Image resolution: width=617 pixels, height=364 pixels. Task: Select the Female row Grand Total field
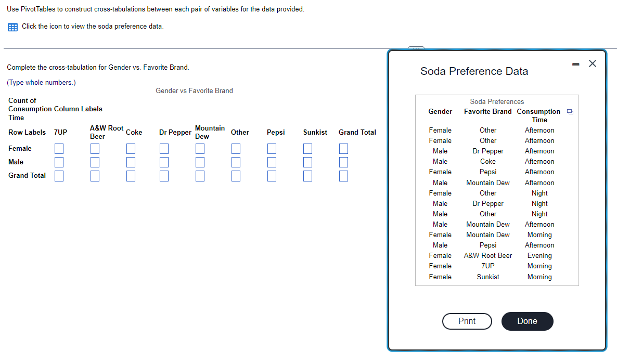(x=343, y=149)
